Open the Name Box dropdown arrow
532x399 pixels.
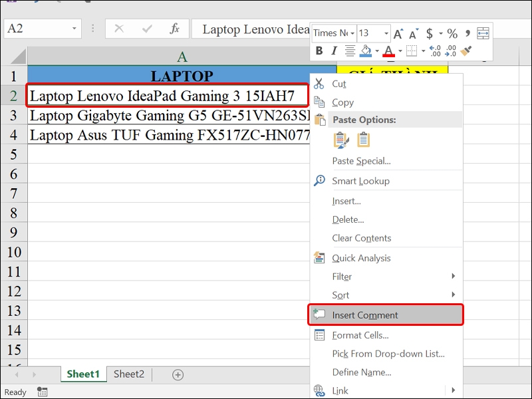pyautogui.click(x=74, y=29)
